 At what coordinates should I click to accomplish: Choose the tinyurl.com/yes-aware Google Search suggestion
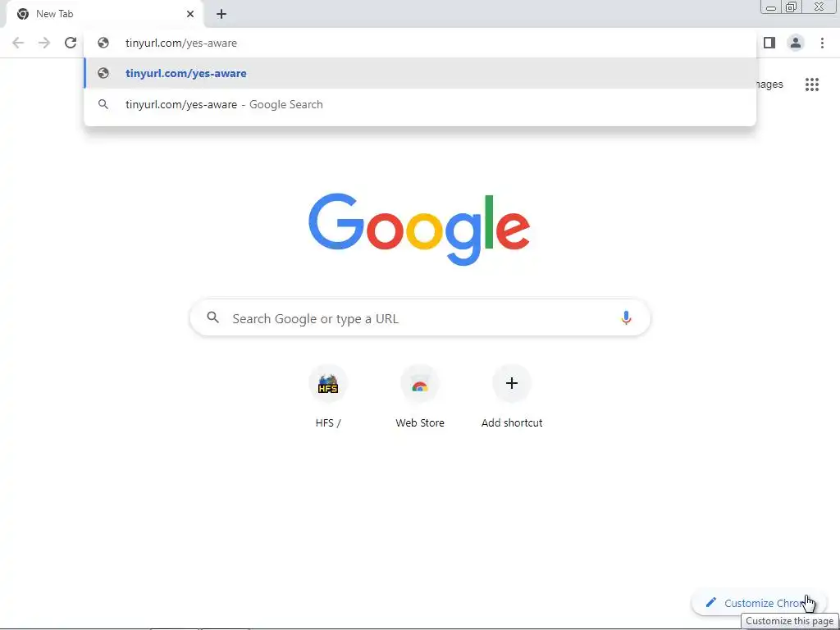pos(420,104)
